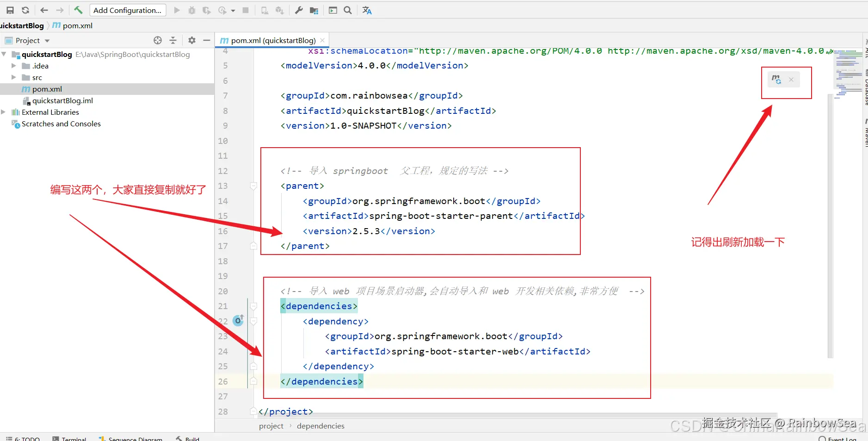This screenshot has width=868, height=441.
Task: Click the project breadcrumb below editor
Action: (x=271, y=426)
